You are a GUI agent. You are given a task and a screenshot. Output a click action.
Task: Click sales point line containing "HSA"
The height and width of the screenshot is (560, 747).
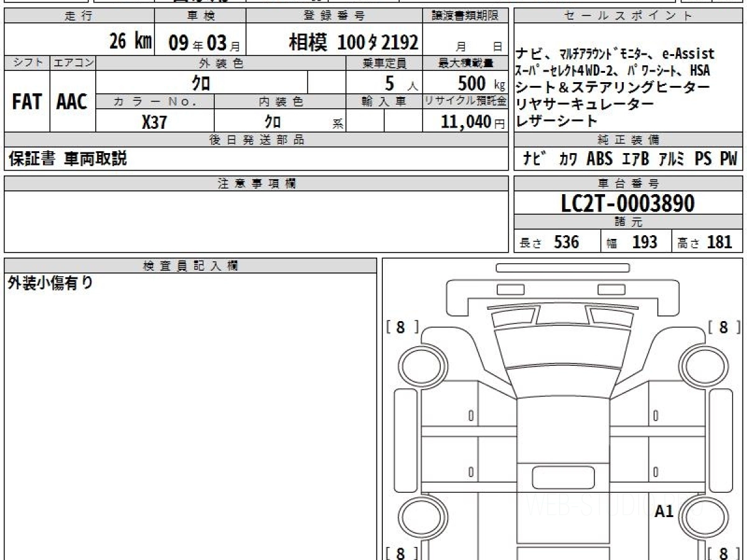pyautogui.click(x=613, y=70)
